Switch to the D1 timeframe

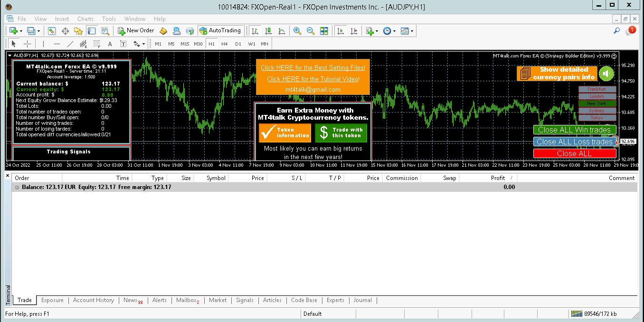pyautogui.click(x=238, y=44)
